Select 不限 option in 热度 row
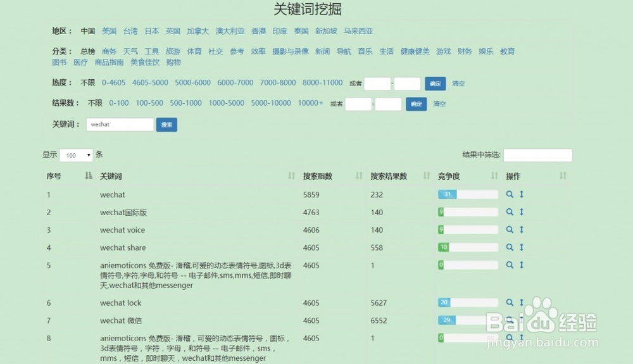 coord(87,83)
